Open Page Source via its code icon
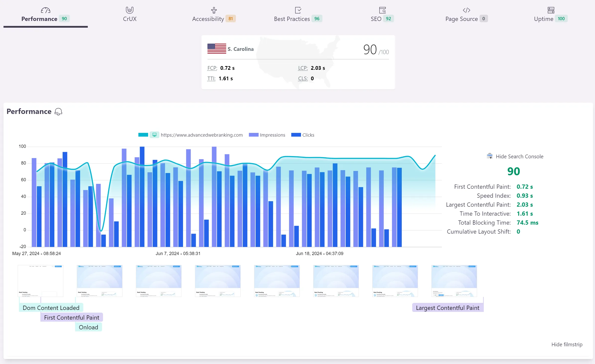The width and height of the screenshot is (595, 364). (x=466, y=10)
